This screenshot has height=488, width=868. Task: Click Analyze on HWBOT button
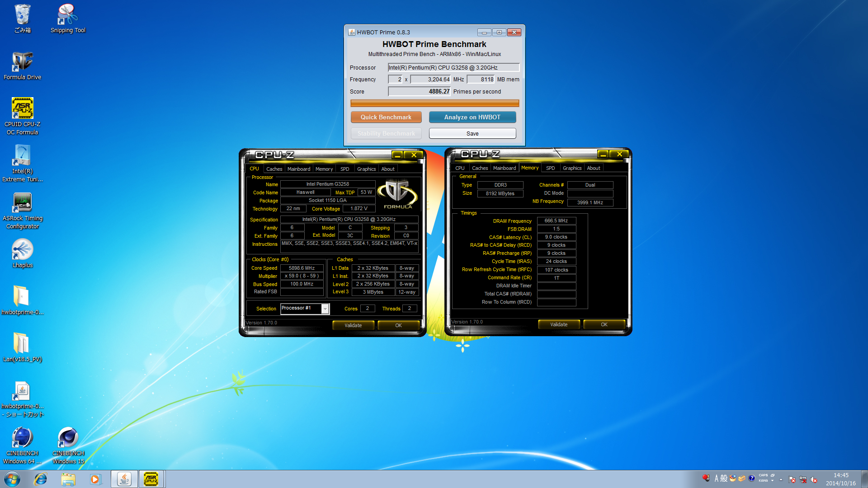point(472,117)
